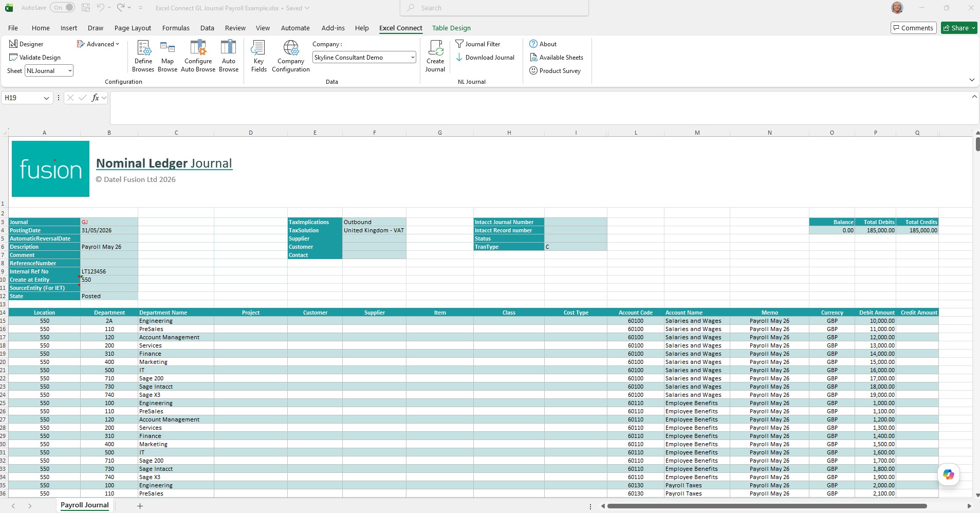The height and width of the screenshot is (513, 980).
Task: Click the Debit Amount column header
Action: (x=876, y=313)
